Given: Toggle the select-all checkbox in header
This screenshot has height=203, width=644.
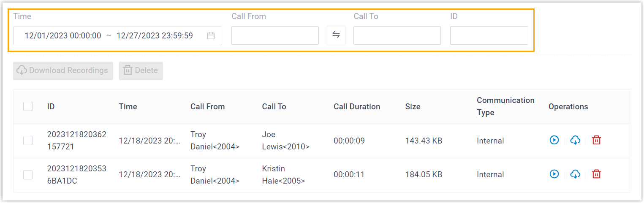Looking at the screenshot, I should pyautogui.click(x=28, y=106).
